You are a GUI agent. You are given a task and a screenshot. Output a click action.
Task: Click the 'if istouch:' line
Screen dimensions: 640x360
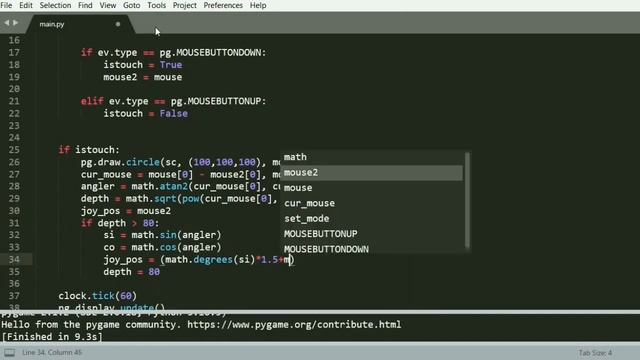[89, 150]
